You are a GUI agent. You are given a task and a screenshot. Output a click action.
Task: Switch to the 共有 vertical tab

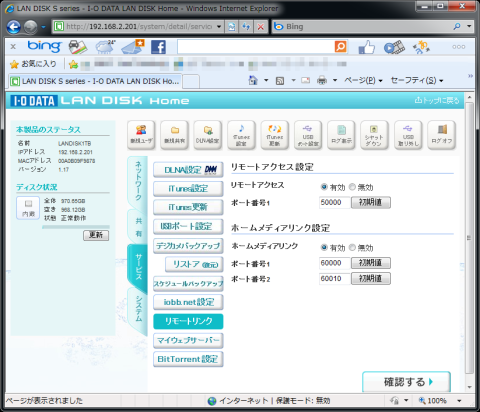pyautogui.click(x=138, y=227)
